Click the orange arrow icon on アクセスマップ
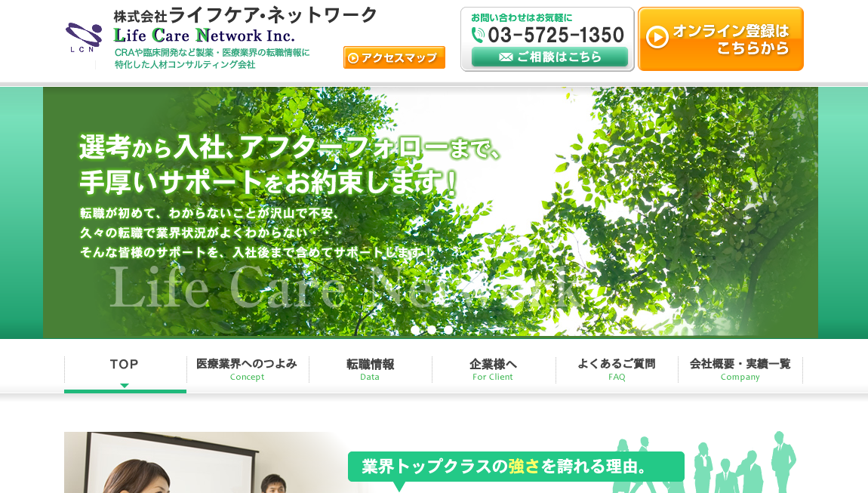The width and height of the screenshot is (868, 493). click(x=352, y=58)
